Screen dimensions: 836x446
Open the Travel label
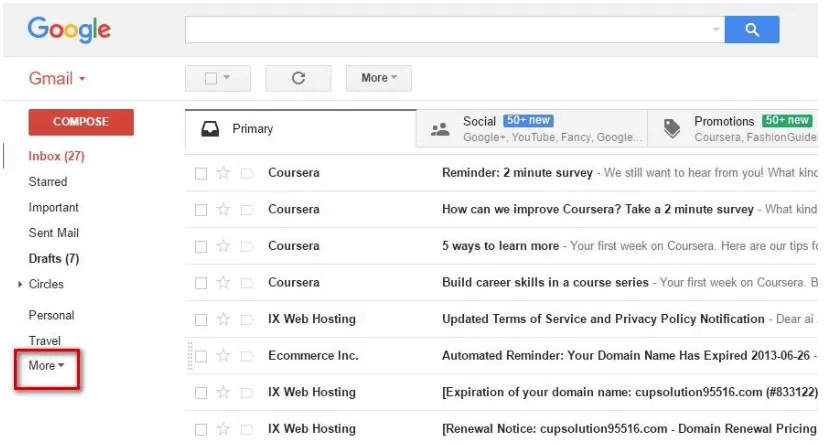click(44, 340)
